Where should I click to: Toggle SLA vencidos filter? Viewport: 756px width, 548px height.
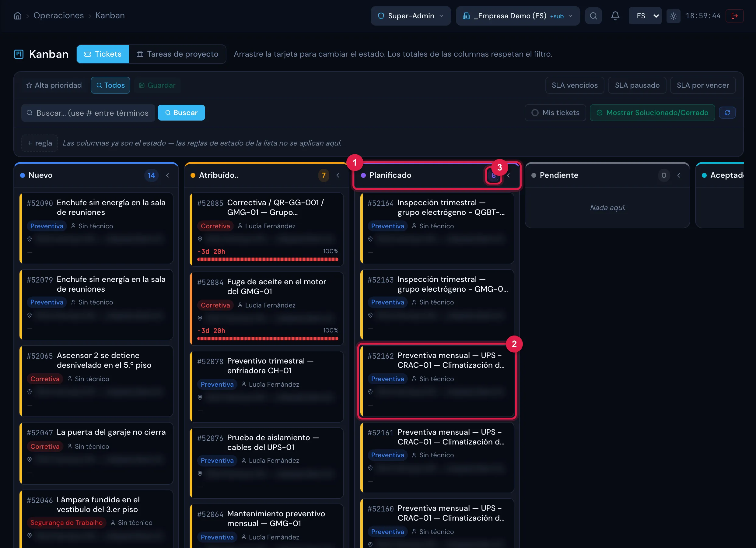click(575, 85)
